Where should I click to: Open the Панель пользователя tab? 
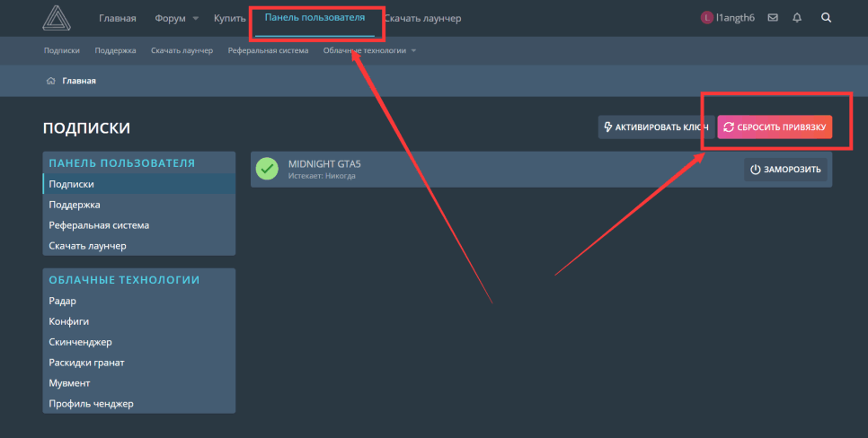(314, 18)
